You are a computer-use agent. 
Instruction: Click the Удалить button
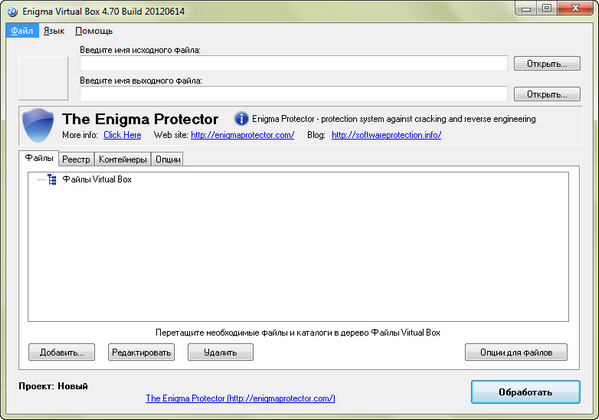click(220, 352)
